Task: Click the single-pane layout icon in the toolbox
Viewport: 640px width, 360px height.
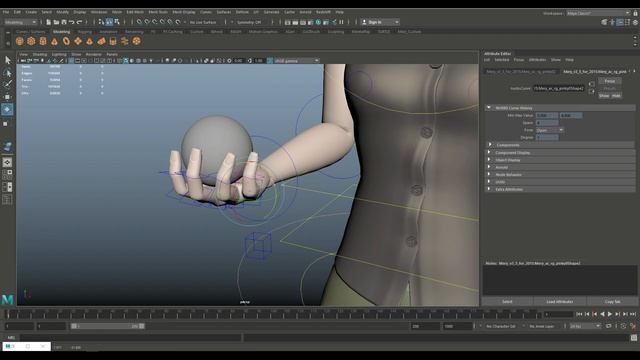Action: click(x=7, y=162)
